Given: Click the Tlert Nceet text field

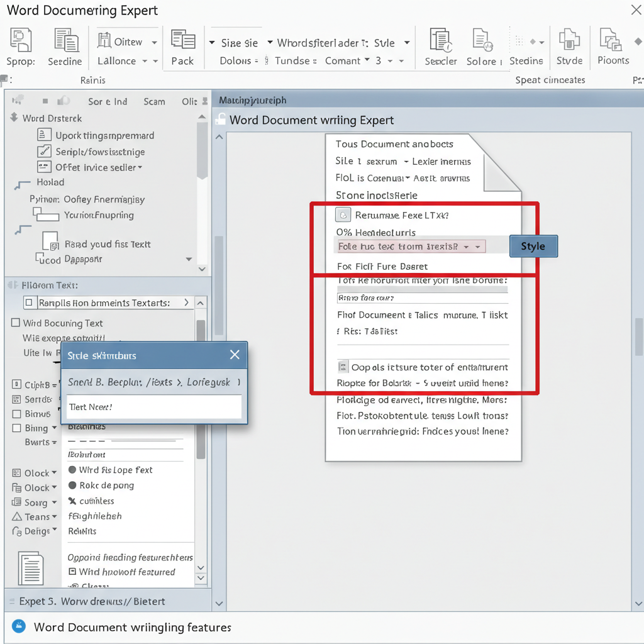Looking at the screenshot, I should pyautogui.click(x=154, y=407).
